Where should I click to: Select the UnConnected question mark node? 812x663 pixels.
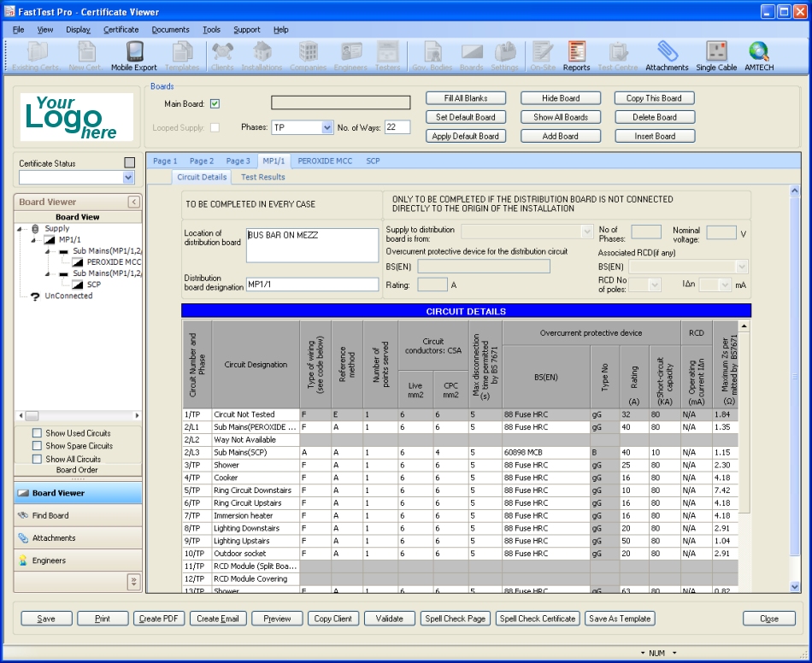(35, 296)
